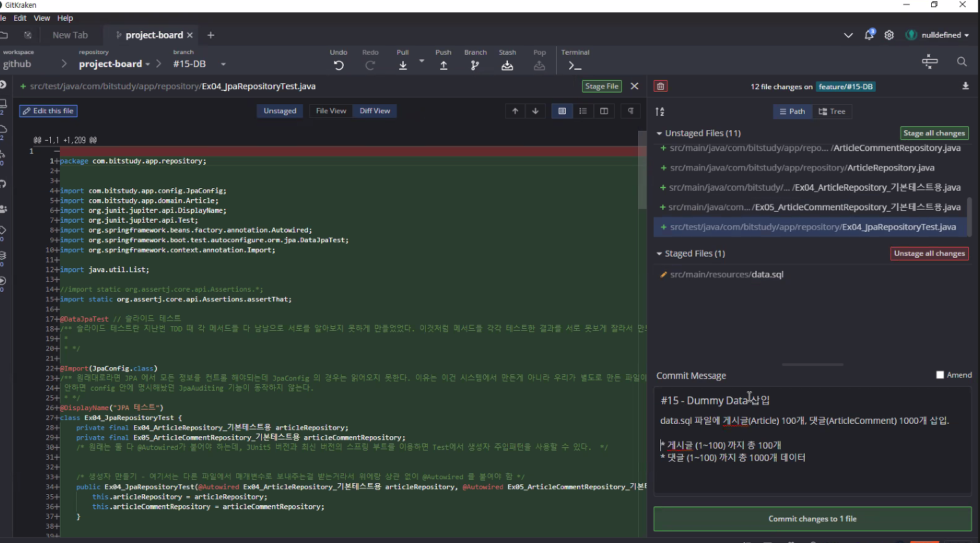Screen dimensions: 980x543
Task: Click the download icon in commit panel header
Action: [x=966, y=86]
